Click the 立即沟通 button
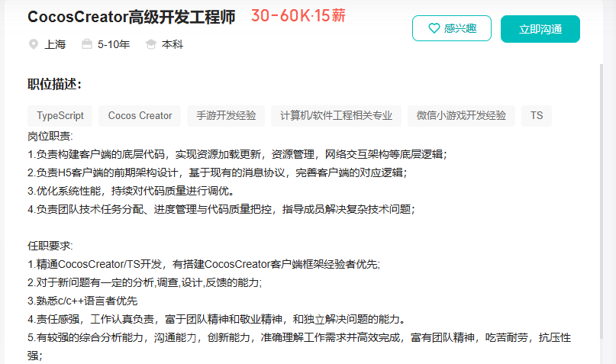This screenshot has width=616, height=364. 540,29
